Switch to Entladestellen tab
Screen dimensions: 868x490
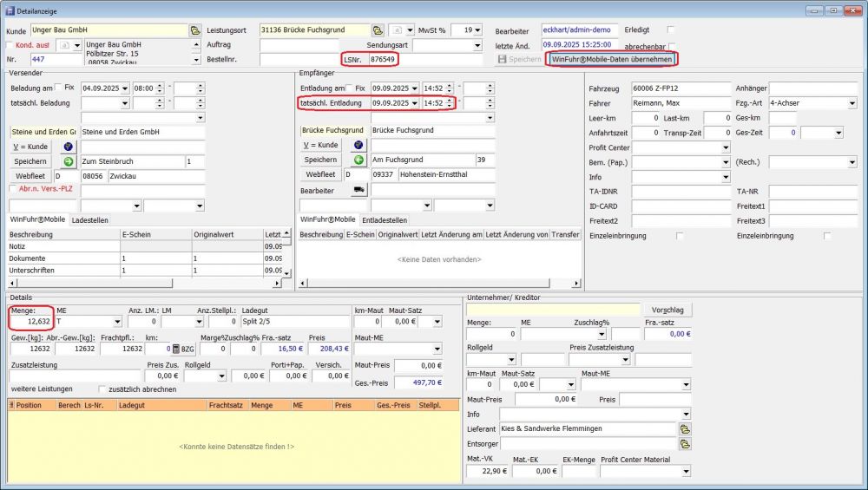[x=385, y=220]
